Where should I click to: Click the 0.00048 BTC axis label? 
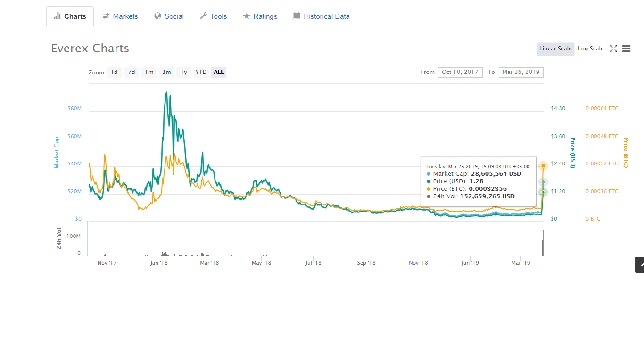tap(602, 136)
